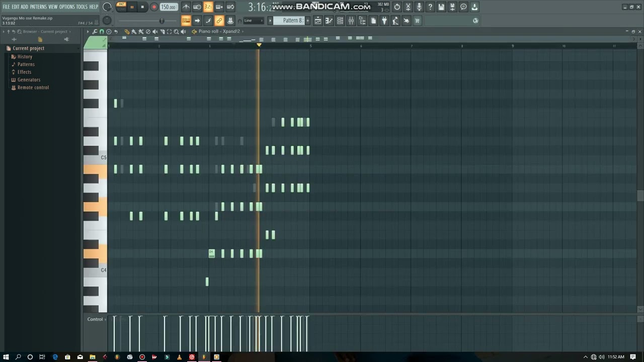Toggle piano roll snap magnet icon

pos(102,32)
